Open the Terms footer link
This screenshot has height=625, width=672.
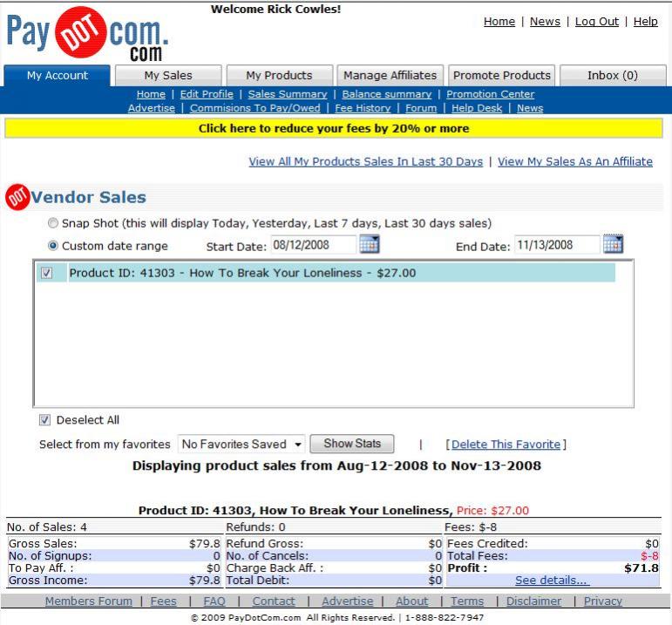click(x=466, y=601)
